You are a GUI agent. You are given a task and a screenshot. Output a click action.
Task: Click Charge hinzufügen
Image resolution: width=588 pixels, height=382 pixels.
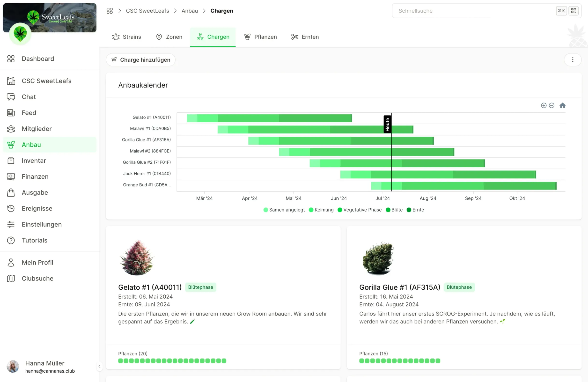(140, 59)
